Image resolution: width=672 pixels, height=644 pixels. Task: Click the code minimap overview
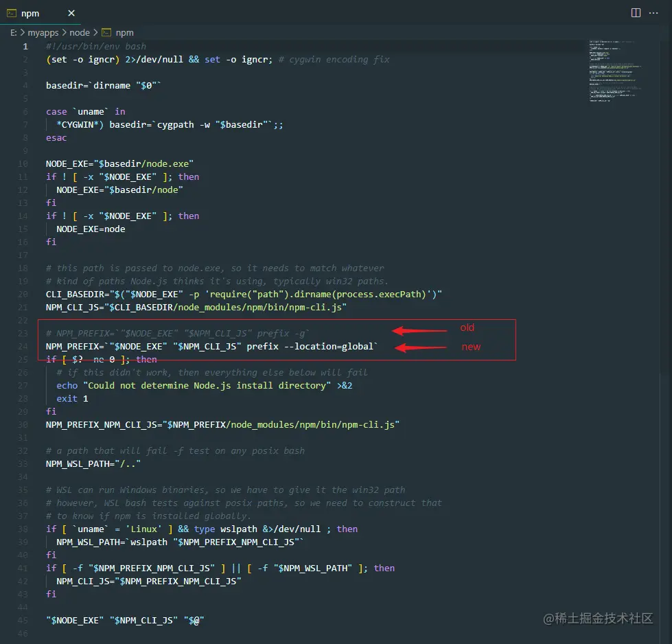pos(614,71)
